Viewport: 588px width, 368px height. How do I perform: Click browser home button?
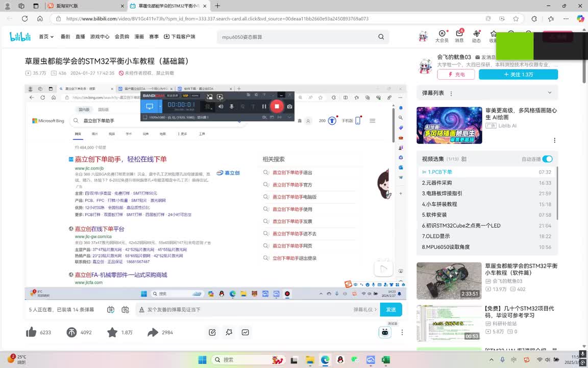(40, 18)
